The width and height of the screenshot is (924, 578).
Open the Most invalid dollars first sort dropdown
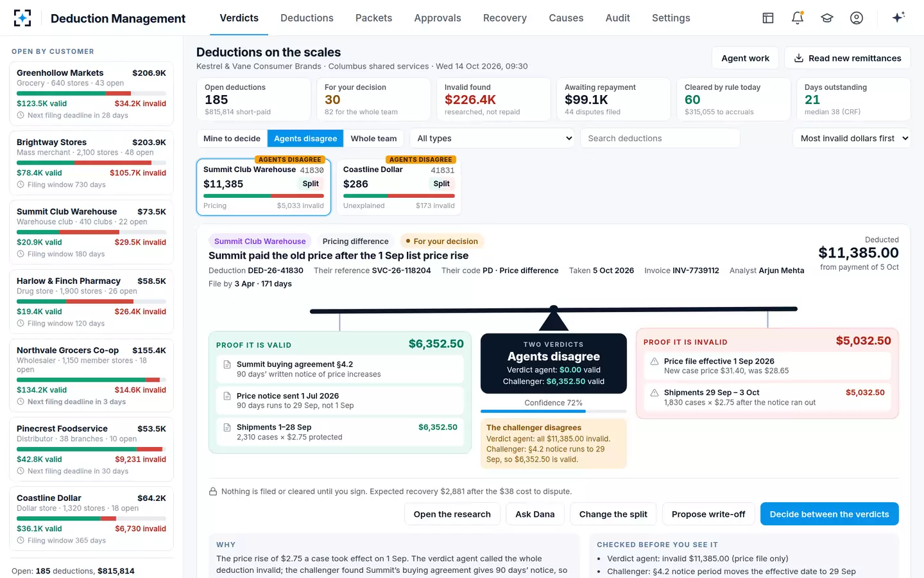852,138
